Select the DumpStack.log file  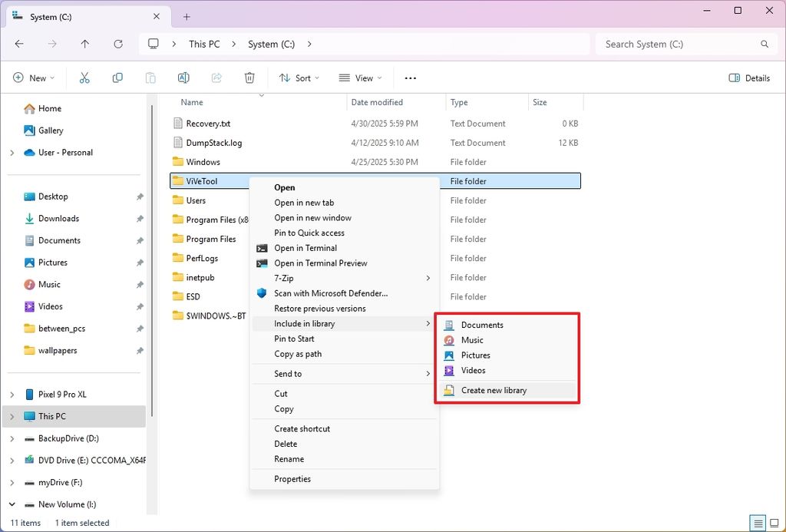tap(375, 143)
